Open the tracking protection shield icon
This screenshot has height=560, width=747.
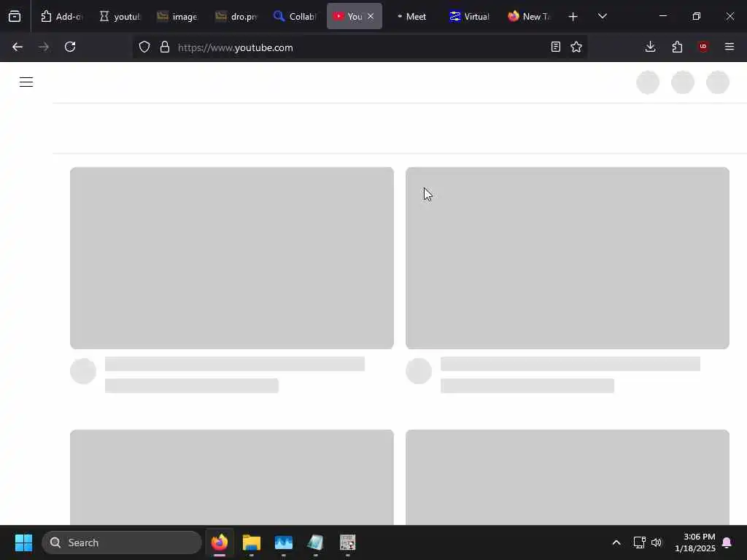coord(144,47)
